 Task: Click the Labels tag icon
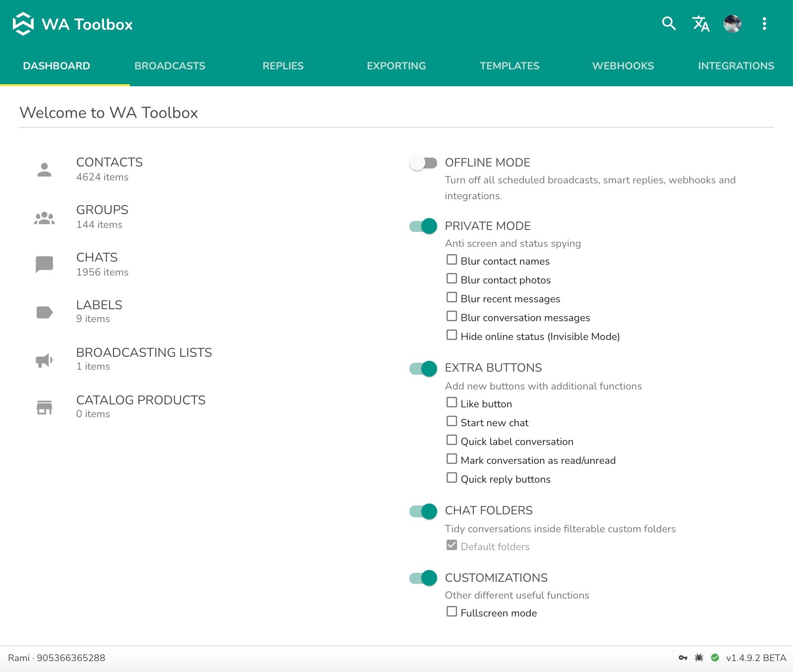point(45,312)
